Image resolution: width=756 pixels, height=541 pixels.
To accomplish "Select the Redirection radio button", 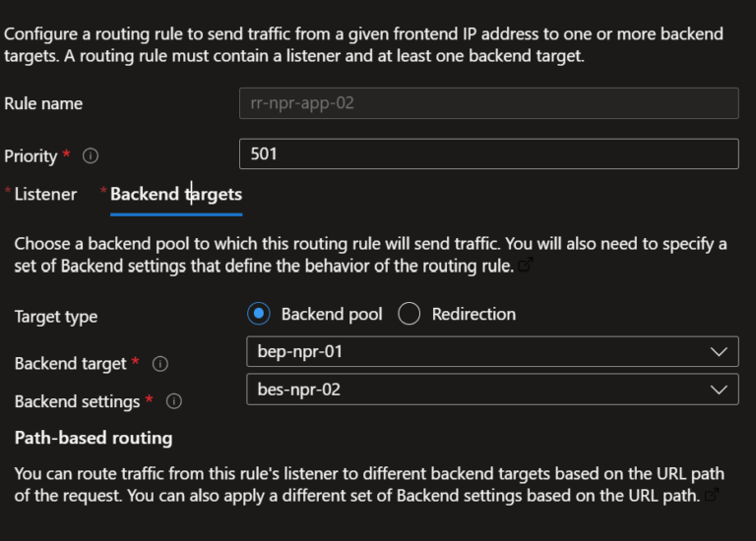I will pos(409,314).
